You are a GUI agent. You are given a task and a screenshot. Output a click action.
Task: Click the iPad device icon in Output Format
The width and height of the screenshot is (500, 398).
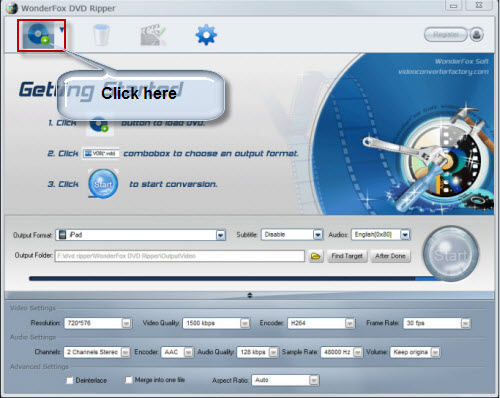click(x=62, y=235)
